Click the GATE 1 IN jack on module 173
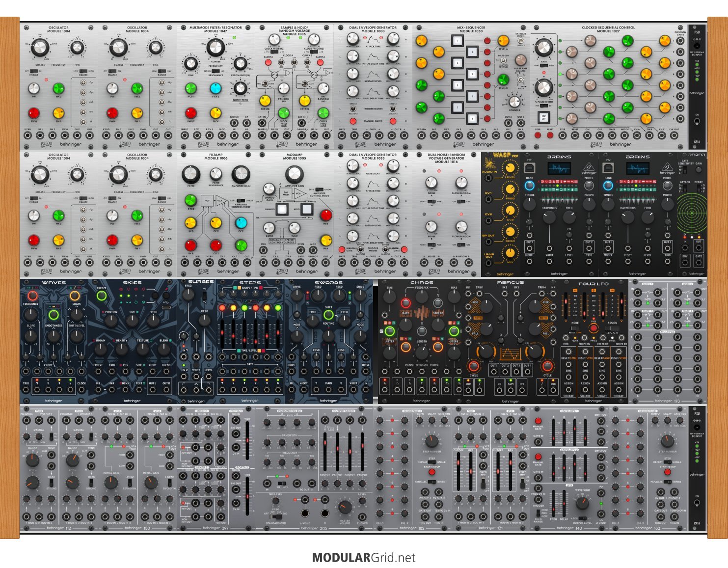Viewport: 728px width, 568px height. (638, 293)
